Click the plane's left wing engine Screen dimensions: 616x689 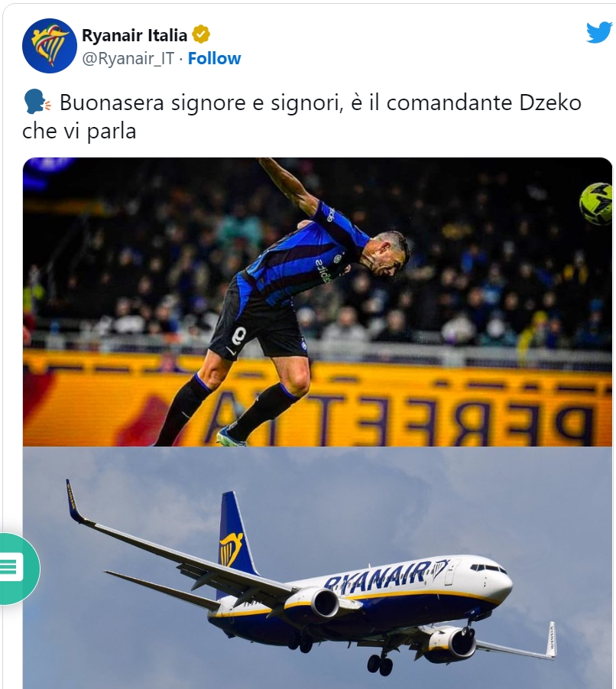[313, 603]
